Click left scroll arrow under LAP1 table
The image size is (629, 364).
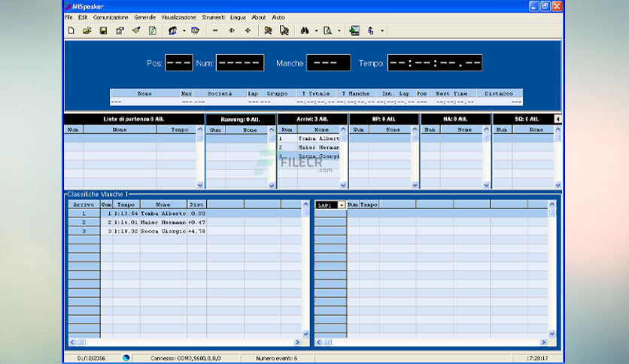point(319,342)
